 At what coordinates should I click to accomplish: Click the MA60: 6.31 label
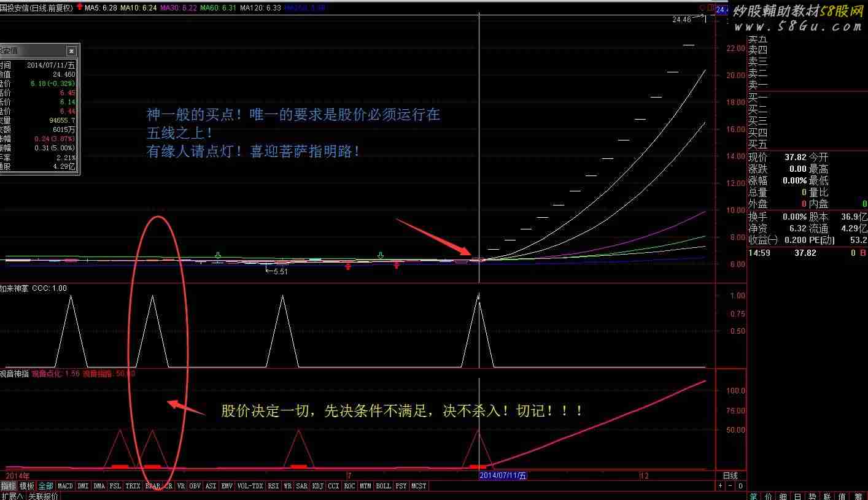pyautogui.click(x=219, y=8)
